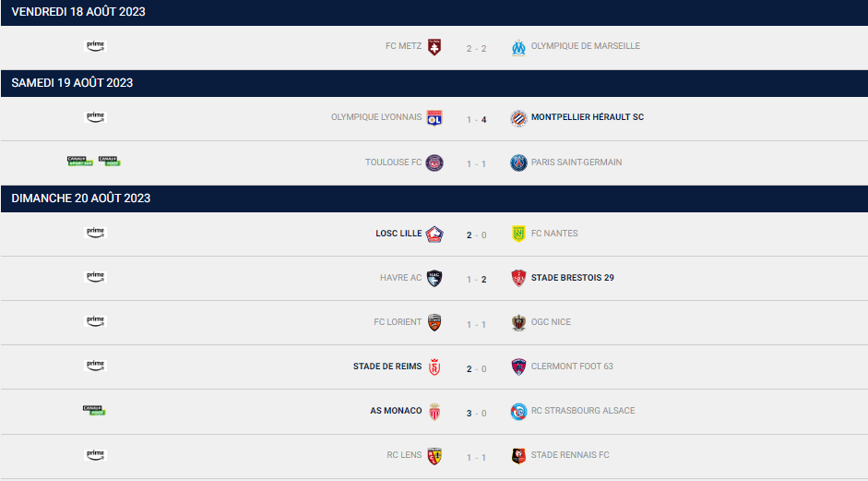Click the Stade de Reims team name
This screenshot has width=868, height=481.
click(387, 367)
